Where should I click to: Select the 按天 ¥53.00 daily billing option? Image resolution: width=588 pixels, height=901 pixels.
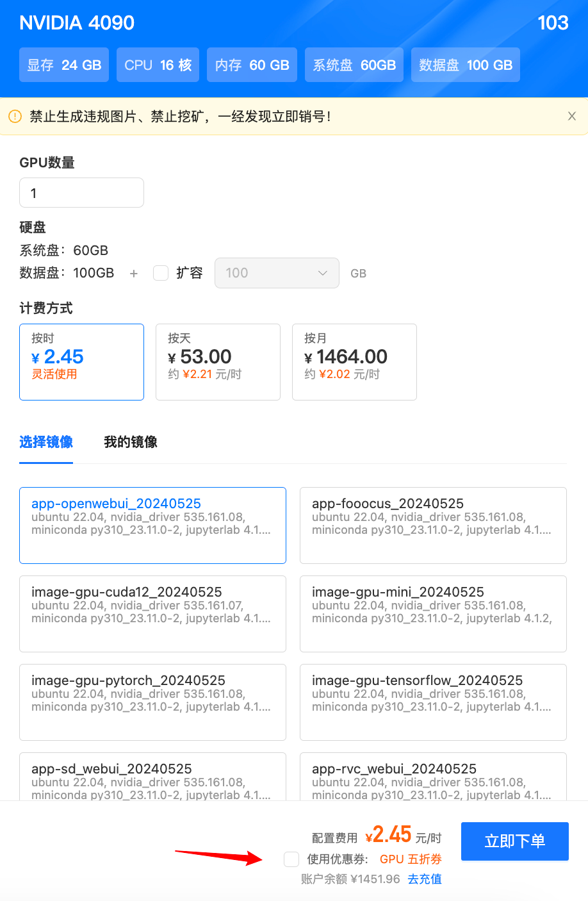(x=218, y=362)
